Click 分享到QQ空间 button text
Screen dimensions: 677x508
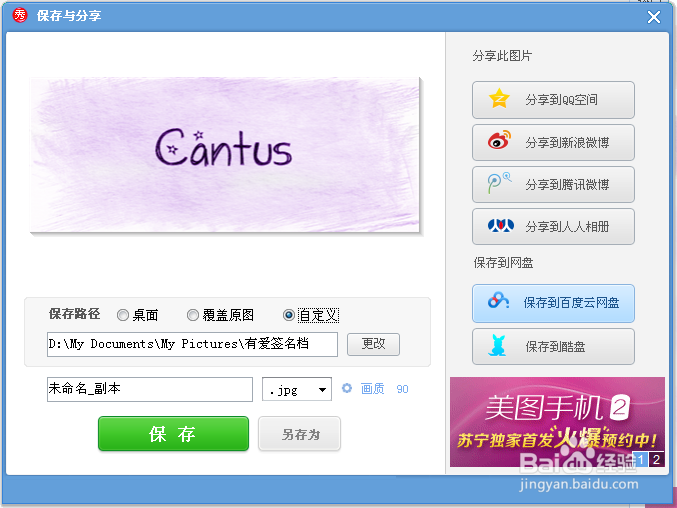pyautogui.click(x=561, y=100)
